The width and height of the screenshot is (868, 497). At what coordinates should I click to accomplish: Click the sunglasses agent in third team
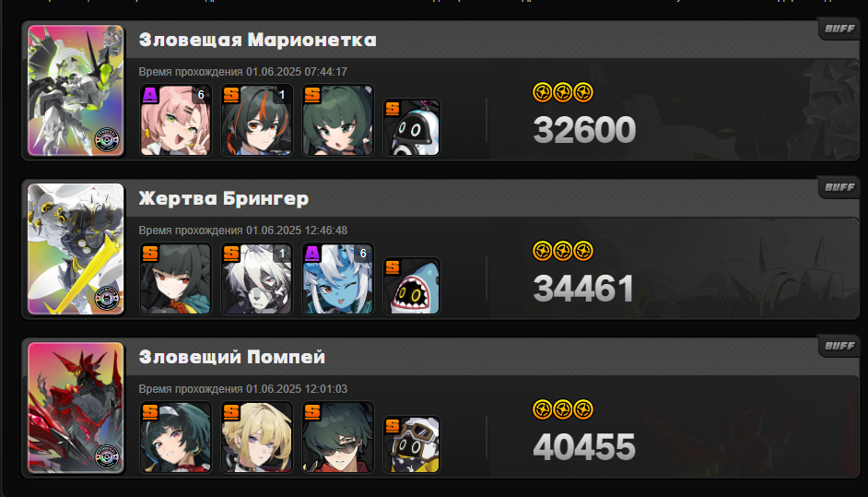(x=337, y=437)
